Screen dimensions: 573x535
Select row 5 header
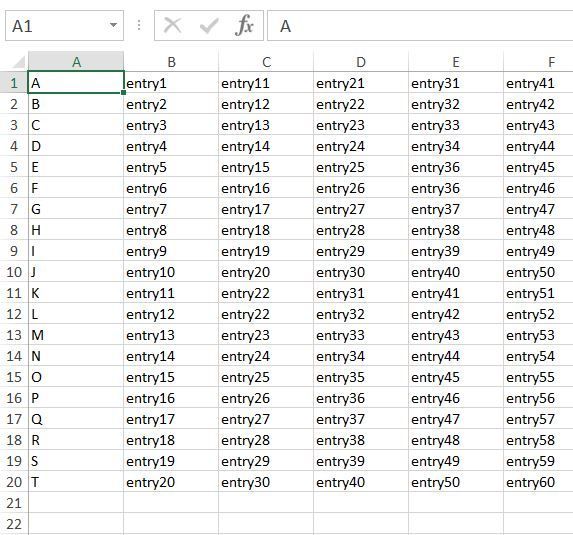click(14, 167)
